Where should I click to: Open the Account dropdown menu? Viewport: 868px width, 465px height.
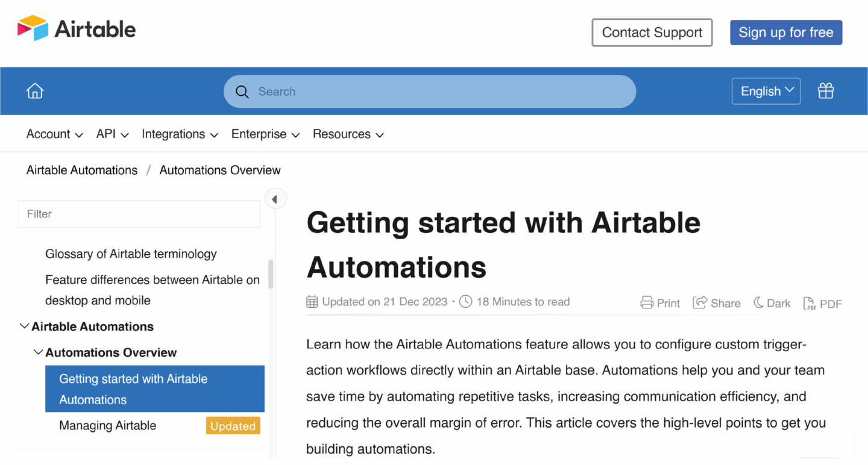click(x=54, y=134)
